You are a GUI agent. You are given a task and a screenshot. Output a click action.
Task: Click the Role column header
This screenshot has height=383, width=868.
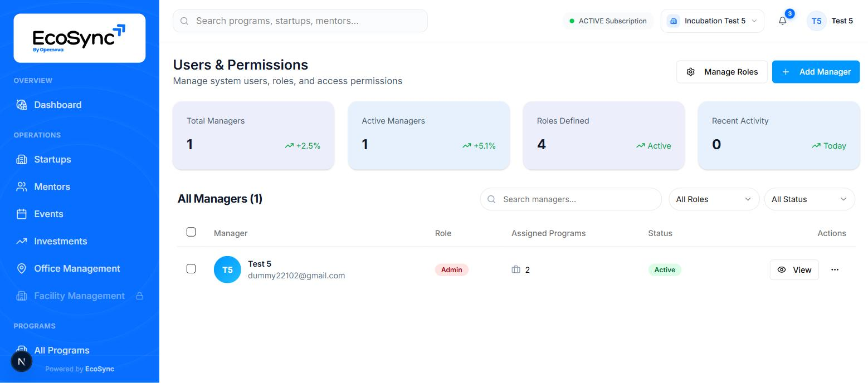(x=443, y=233)
